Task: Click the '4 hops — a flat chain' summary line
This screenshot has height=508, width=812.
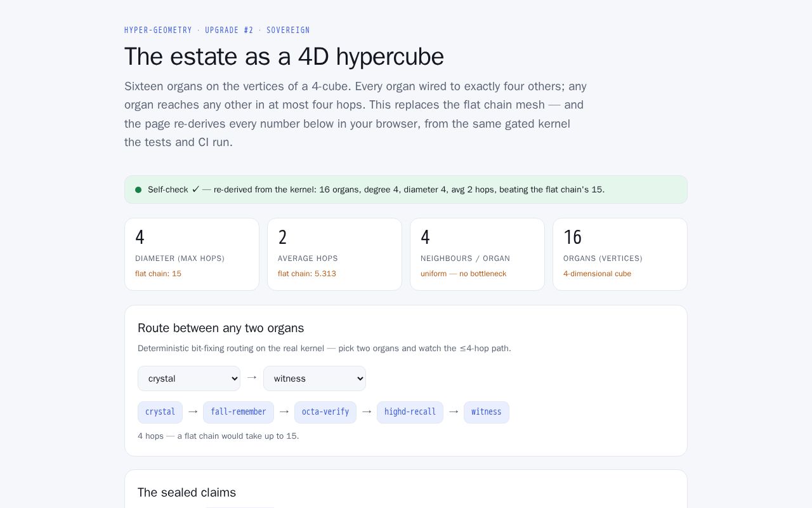Action: [x=218, y=436]
